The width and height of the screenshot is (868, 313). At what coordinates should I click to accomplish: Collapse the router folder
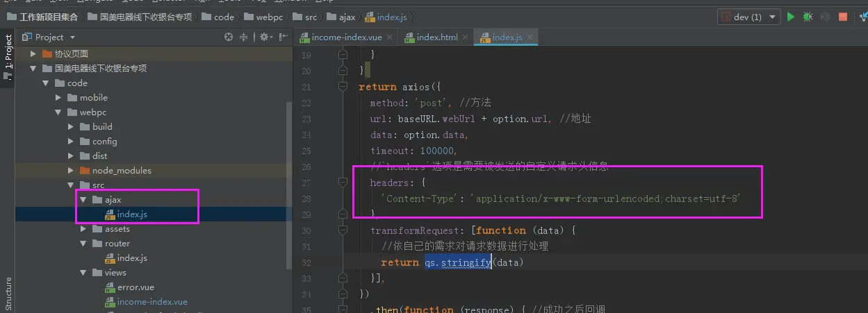pos(83,243)
